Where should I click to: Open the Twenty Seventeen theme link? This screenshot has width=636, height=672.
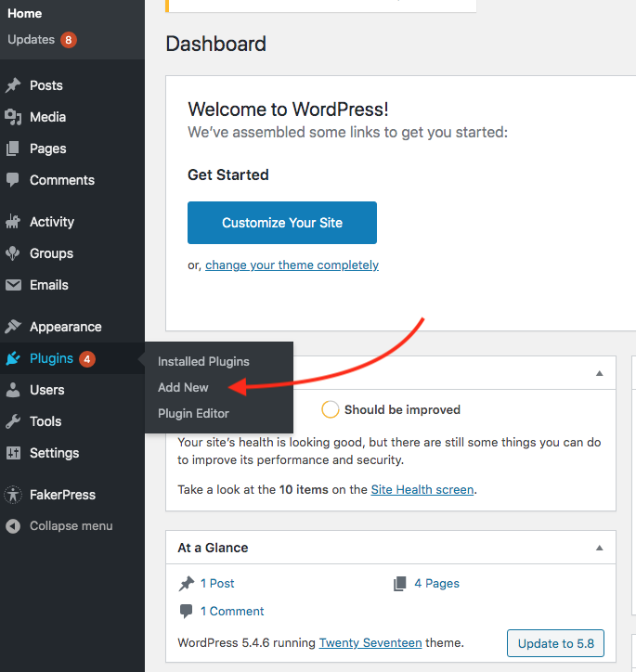(x=370, y=642)
